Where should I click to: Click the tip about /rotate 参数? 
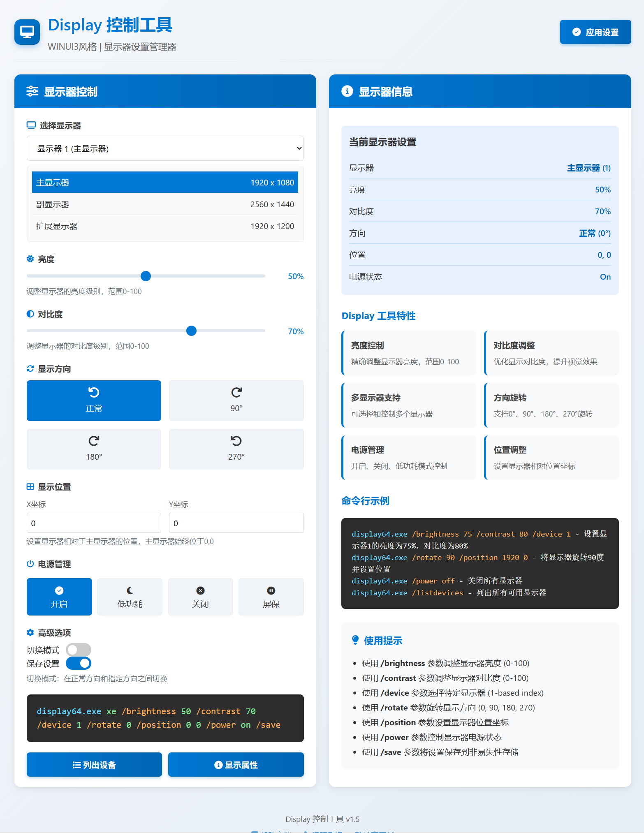pyautogui.click(x=448, y=708)
